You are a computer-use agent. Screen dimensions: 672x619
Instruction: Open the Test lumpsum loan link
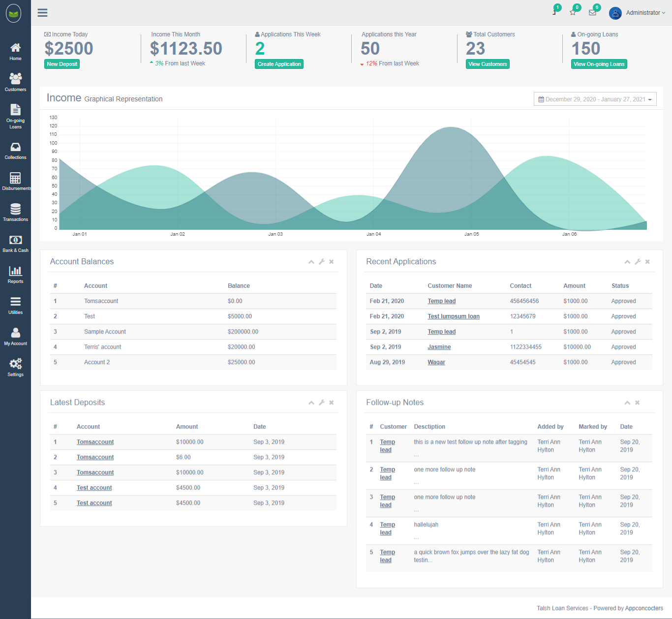pos(453,316)
